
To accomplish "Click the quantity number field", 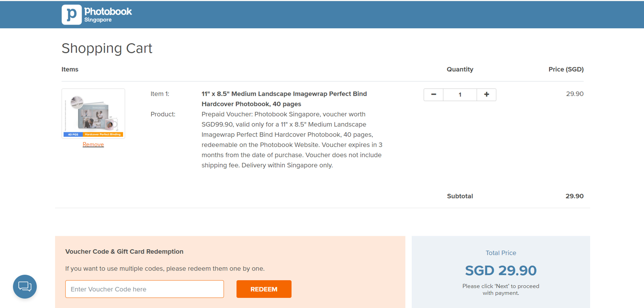I will coord(460,94).
